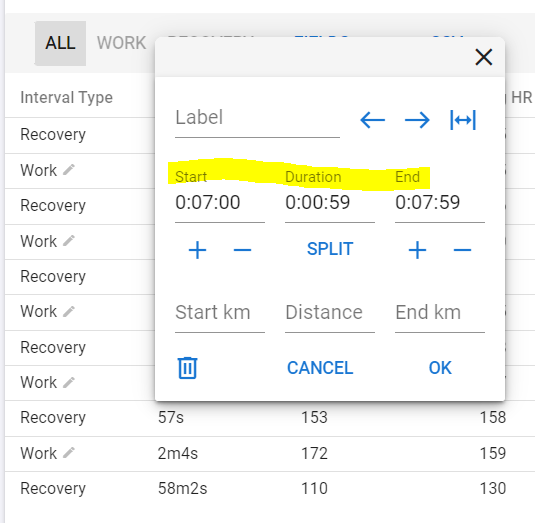Screen dimensions: 535x523
Task: Decrease start time with minus icon
Action: point(242,250)
